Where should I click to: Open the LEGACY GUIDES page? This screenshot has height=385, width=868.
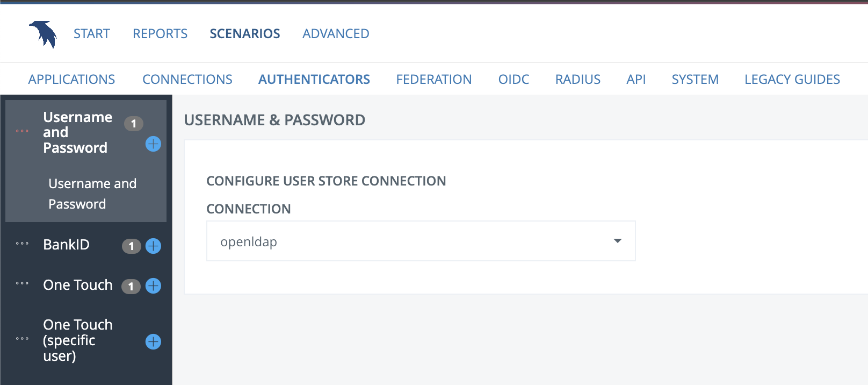pyautogui.click(x=792, y=79)
